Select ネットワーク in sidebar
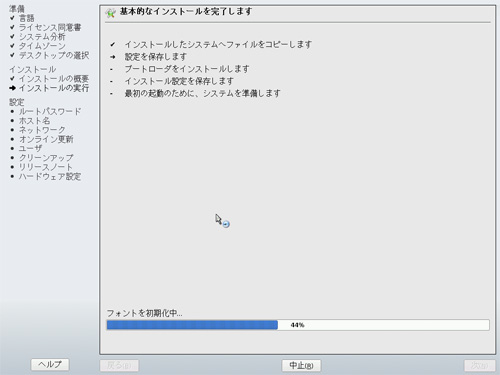The height and width of the screenshot is (375, 500). [x=42, y=130]
